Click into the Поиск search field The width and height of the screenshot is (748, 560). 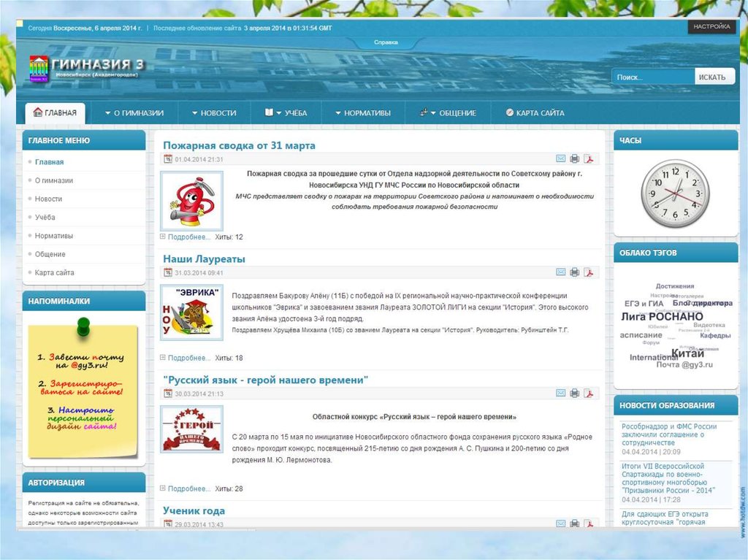(653, 77)
